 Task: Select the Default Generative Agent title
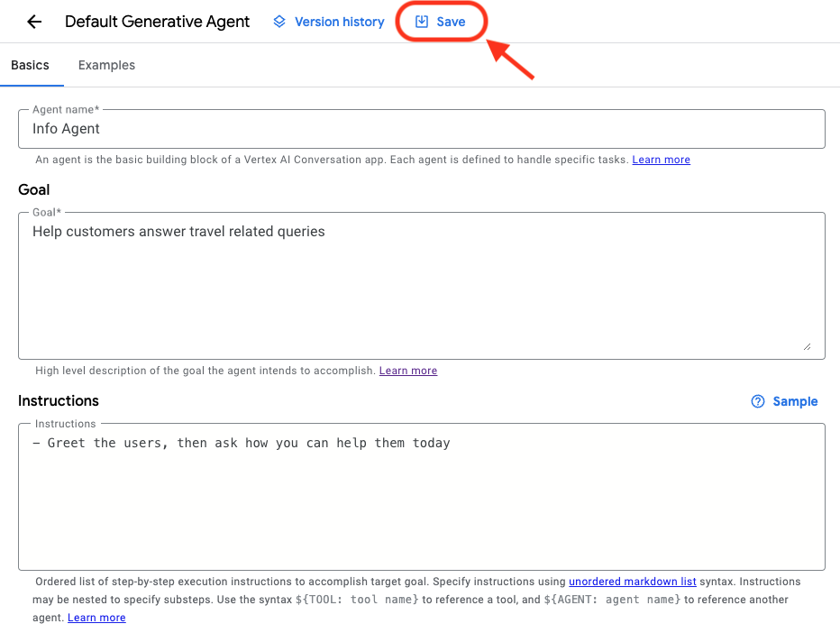157,22
